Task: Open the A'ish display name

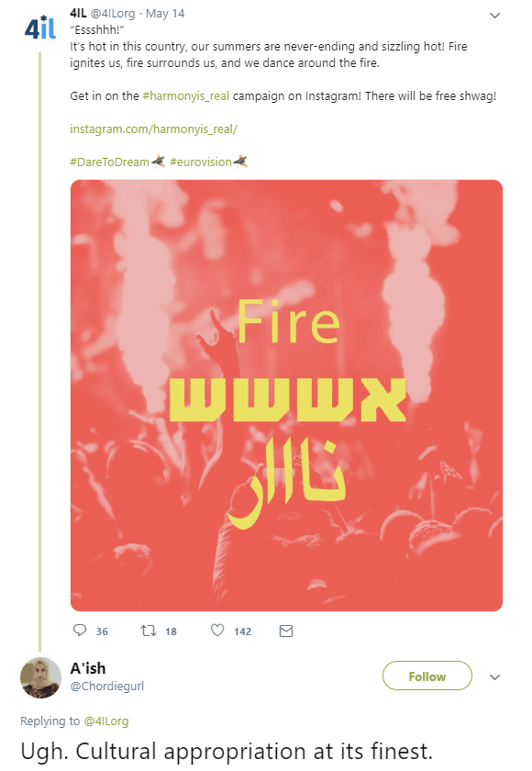Action: coord(88,668)
